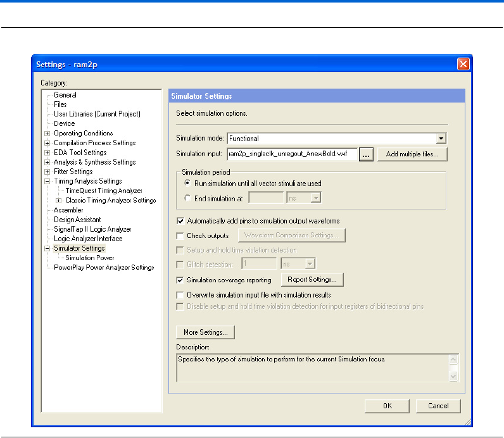Close the Settings - ram2p dialog
The height and width of the screenshot is (438, 504).
coord(463,64)
